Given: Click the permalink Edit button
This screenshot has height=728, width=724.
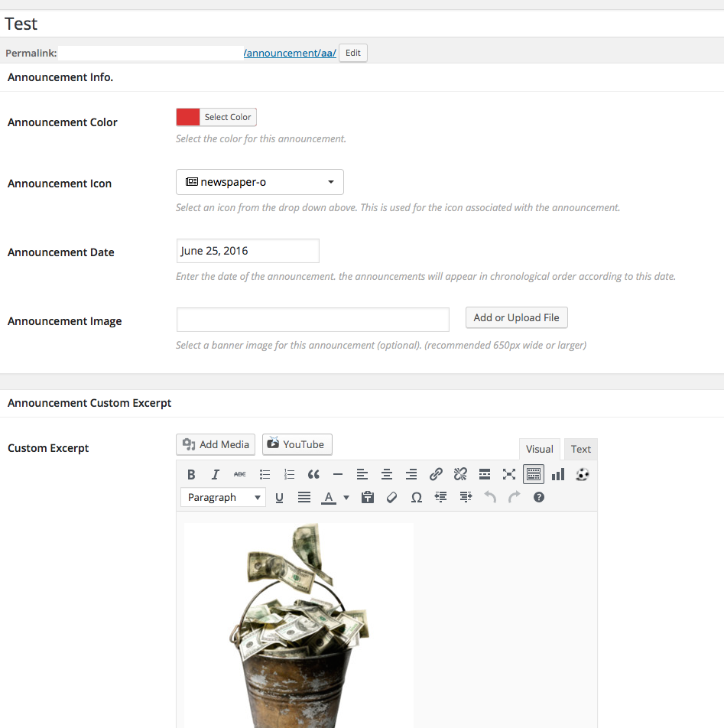Looking at the screenshot, I should coord(352,53).
